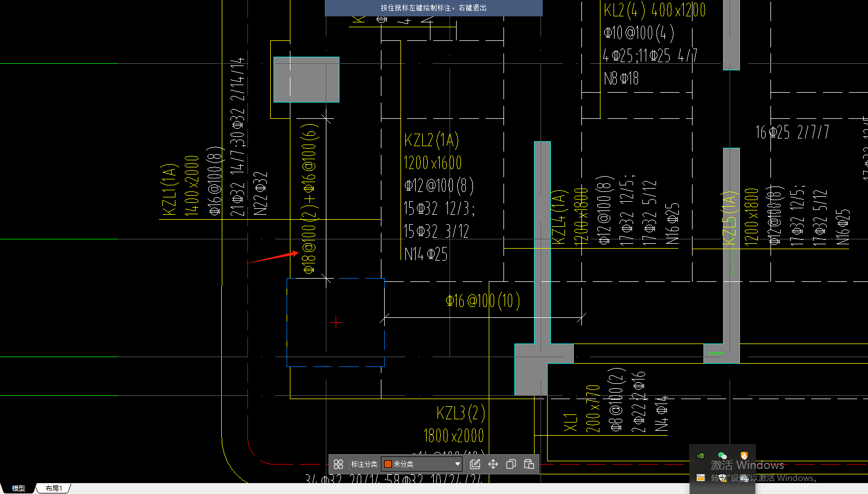868x494 pixels.
Task: Open the annotation grid menu icon
Action: (x=338, y=464)
